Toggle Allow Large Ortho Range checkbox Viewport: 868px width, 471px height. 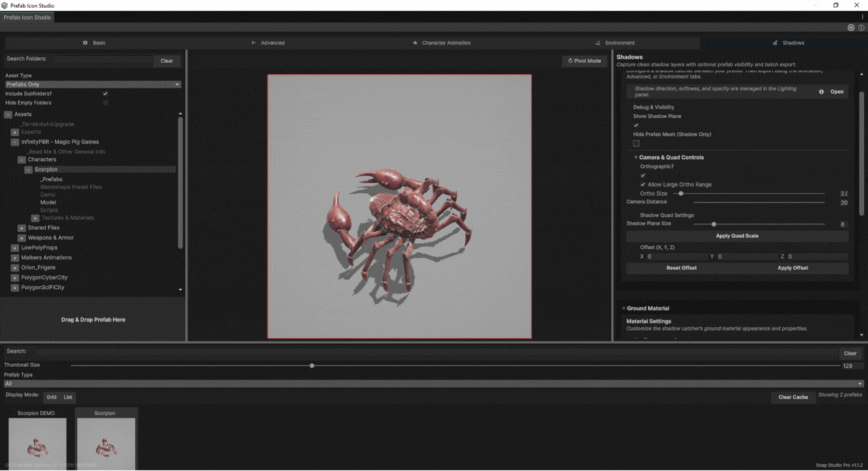pyautogui.click(x=643, y=185)
